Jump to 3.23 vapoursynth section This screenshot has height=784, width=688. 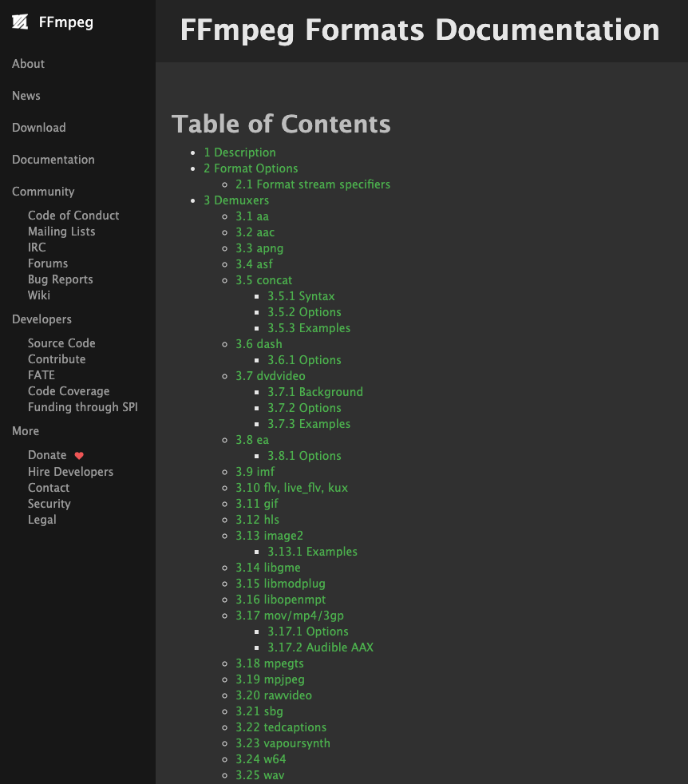tap(283, 743)
